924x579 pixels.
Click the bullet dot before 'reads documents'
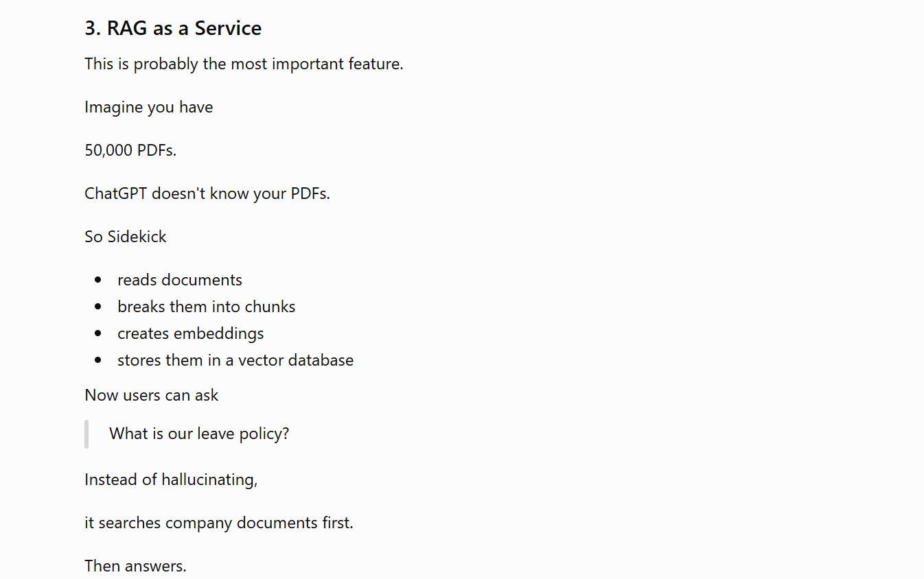(x=98, y=280)
